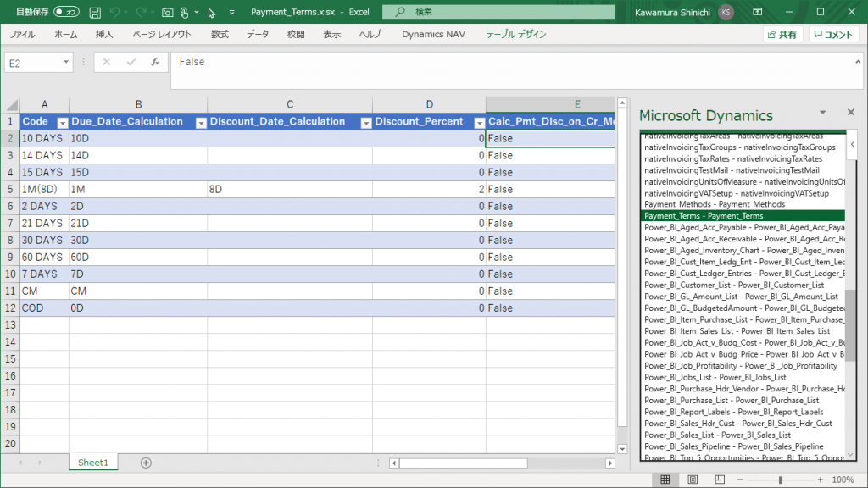Click the insert function fx icon
The height and width of the screenshot is (488, 868).
155,63
